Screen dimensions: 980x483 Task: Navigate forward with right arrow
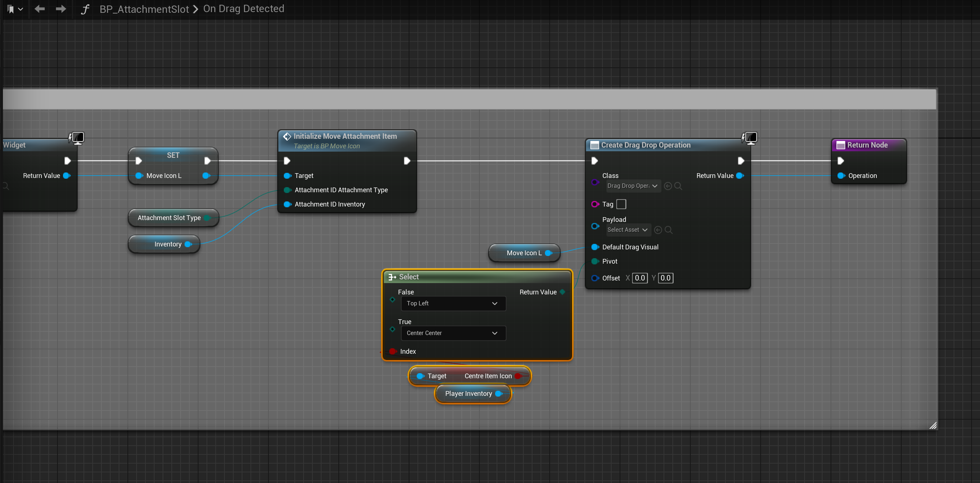(x=61, y=9)
